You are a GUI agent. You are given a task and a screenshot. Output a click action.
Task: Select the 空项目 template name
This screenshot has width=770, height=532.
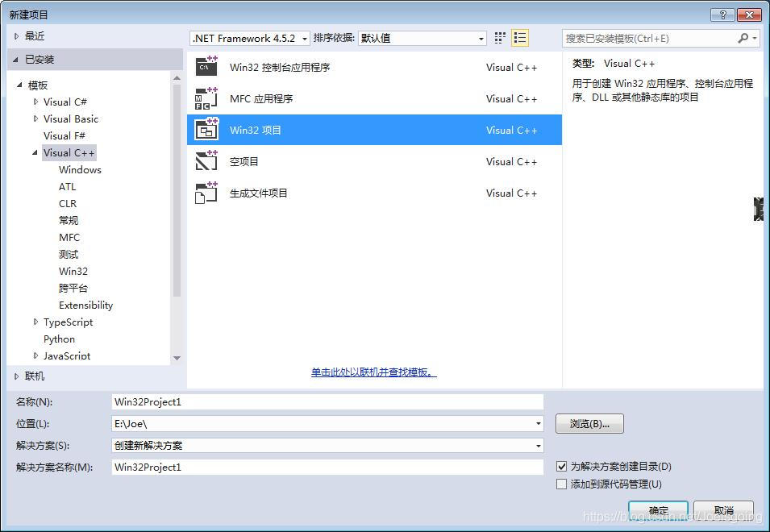[x=244, y=161]
